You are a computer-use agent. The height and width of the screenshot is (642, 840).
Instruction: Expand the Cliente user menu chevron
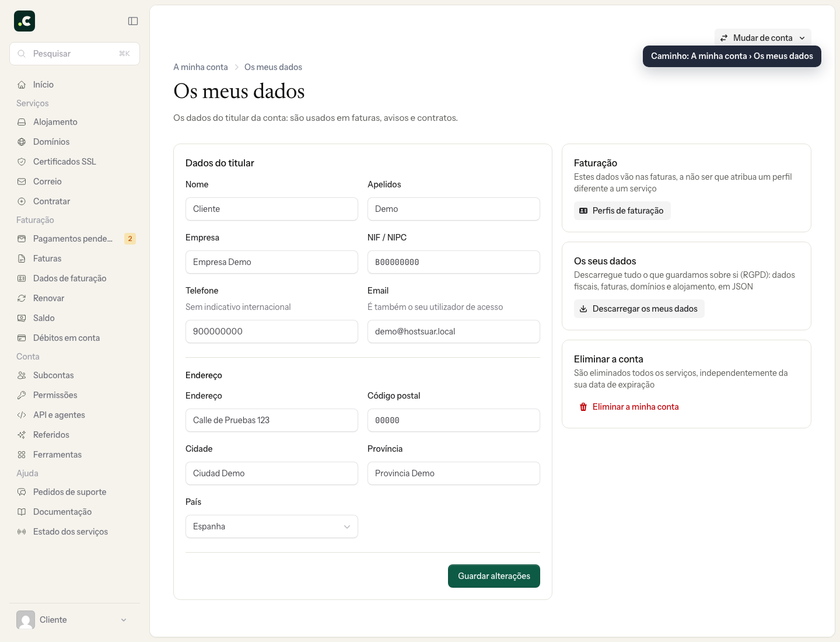pos(124,620)
